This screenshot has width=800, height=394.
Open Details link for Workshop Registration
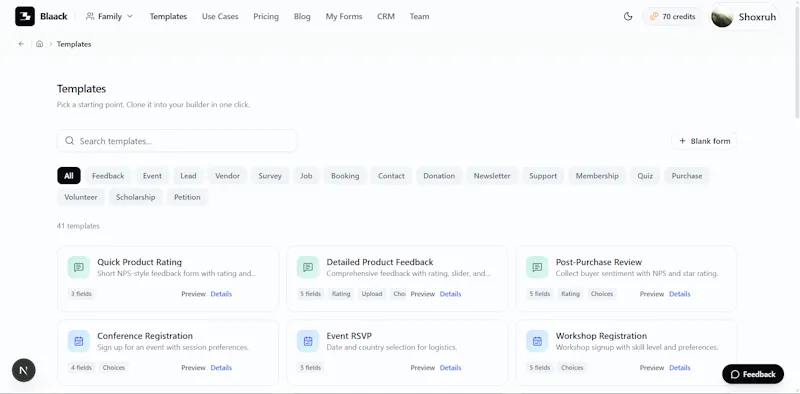[x=680, y=367]
